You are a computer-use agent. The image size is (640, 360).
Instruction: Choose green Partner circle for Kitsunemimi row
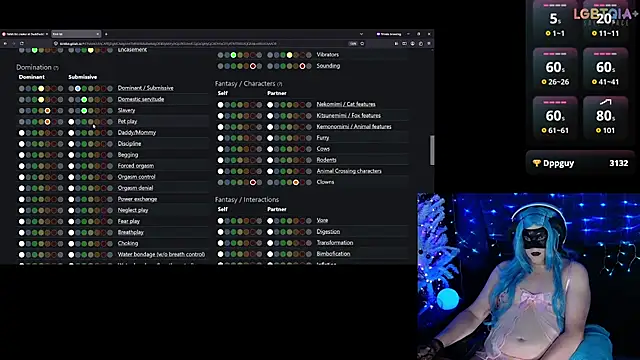(x=283, y=116)
